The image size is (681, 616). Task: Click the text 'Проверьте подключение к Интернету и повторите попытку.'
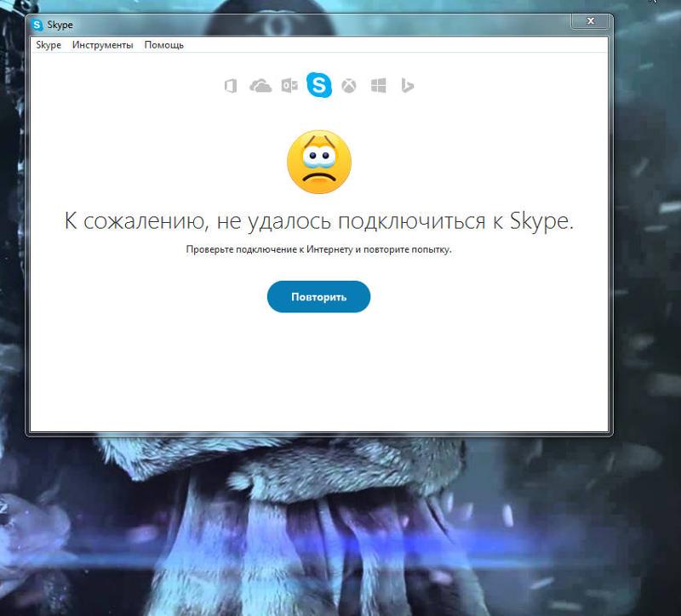[x=318, y=249]
